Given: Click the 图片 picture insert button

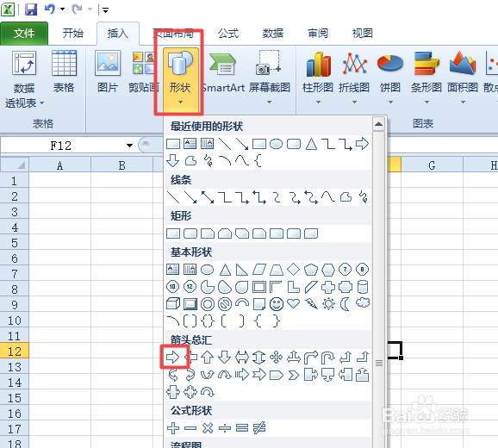Looking at the screenshot, I should [x=108, y=72].
